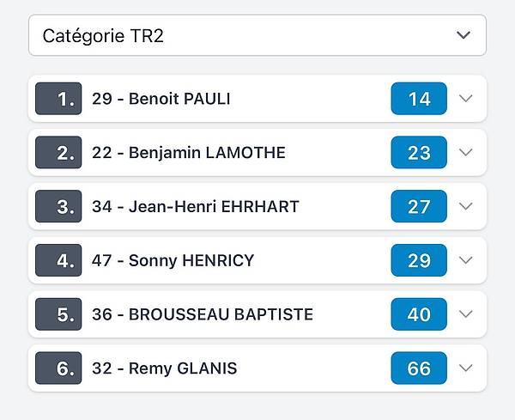Expand Jean-Henri EHRHART row chevron
Screen dimensions: 515x420
pyautogui.click(x=466, y=207)
